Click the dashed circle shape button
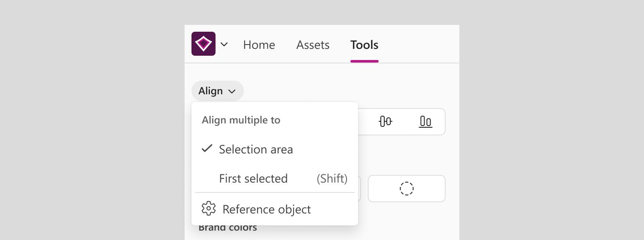This screenshot has width=644, height=240. [x=407, y=189]
